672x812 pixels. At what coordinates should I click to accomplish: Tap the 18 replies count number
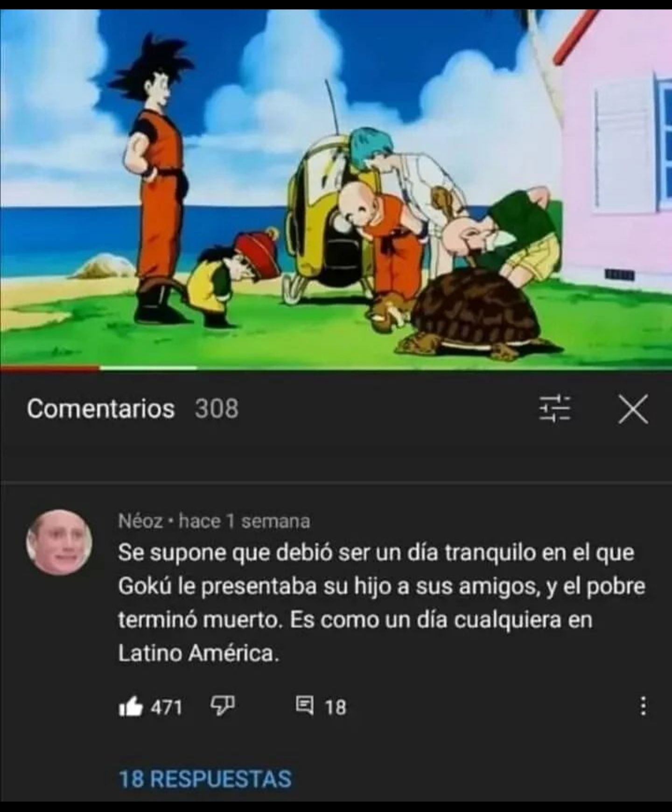(x=336, y=708)
